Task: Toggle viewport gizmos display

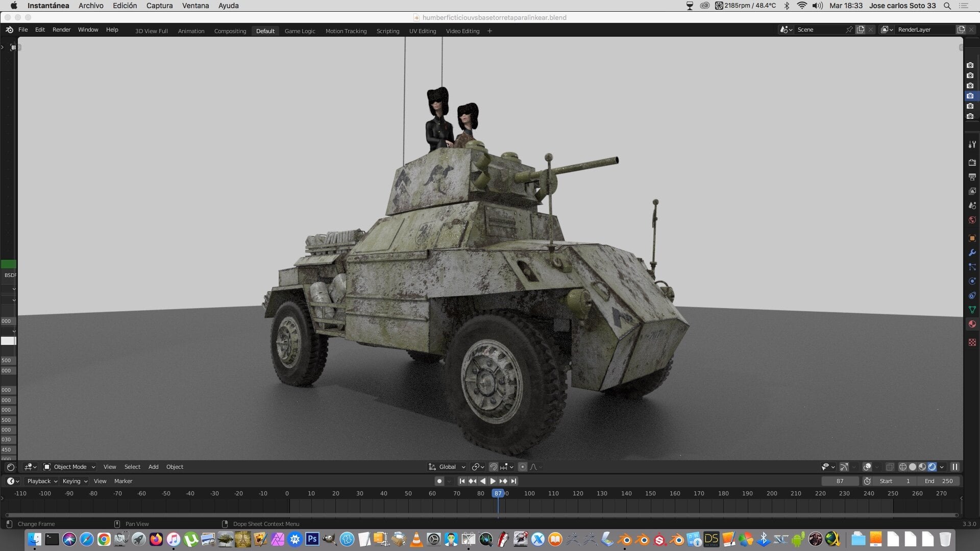Action: coord(844,467)
